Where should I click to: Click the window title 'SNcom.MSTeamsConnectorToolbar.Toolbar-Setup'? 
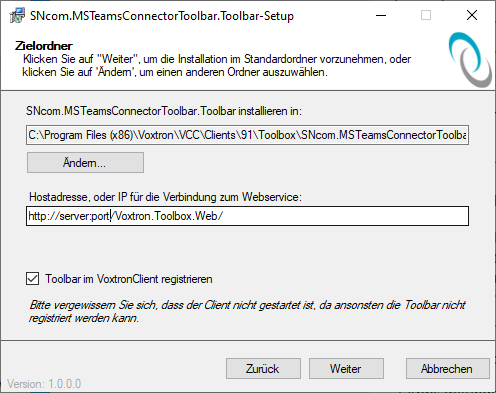pyautogui.click(x=162, y=16)
